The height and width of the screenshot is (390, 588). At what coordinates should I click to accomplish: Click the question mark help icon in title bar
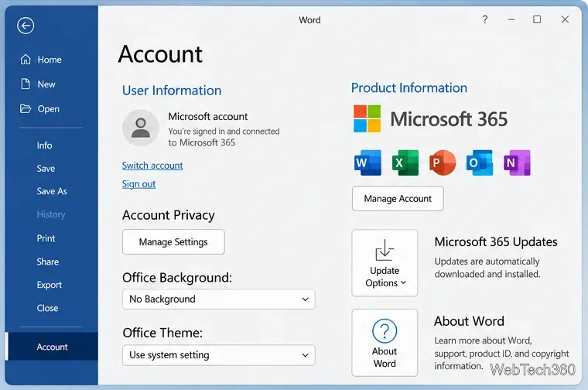[x=485, y=19]
